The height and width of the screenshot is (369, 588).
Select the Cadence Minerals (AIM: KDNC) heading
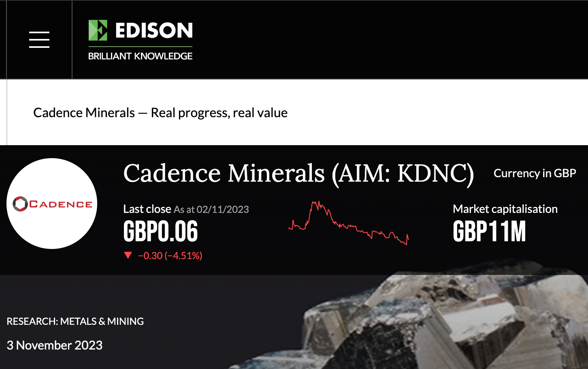(298, 174)
